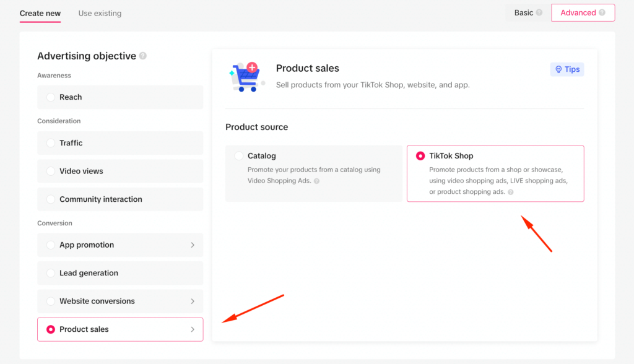This screenshot has width=634, height=364.
Task: Select the Product sales radio button
Action: pyautogui.click(x=51, y=329)
